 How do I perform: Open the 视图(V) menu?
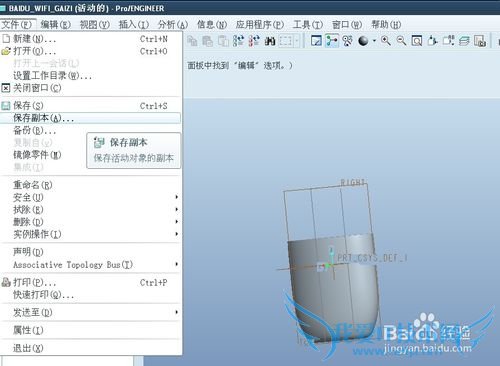95,24
